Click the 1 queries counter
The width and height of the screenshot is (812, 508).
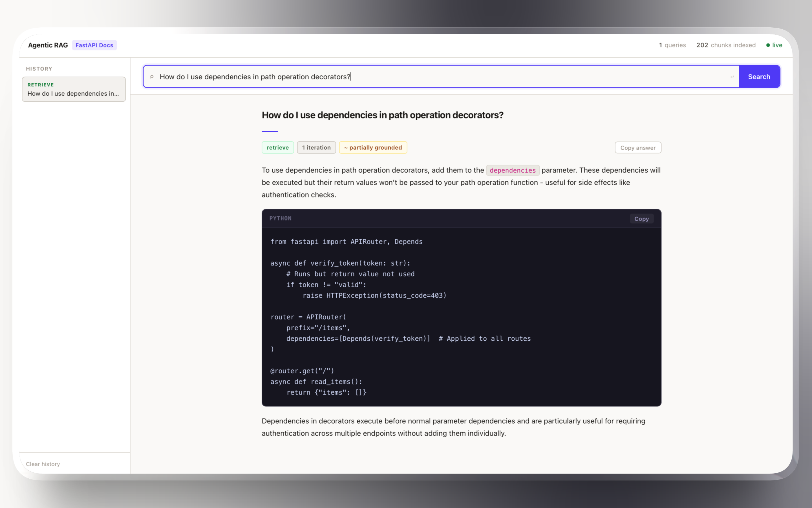(x=672, y=45)
